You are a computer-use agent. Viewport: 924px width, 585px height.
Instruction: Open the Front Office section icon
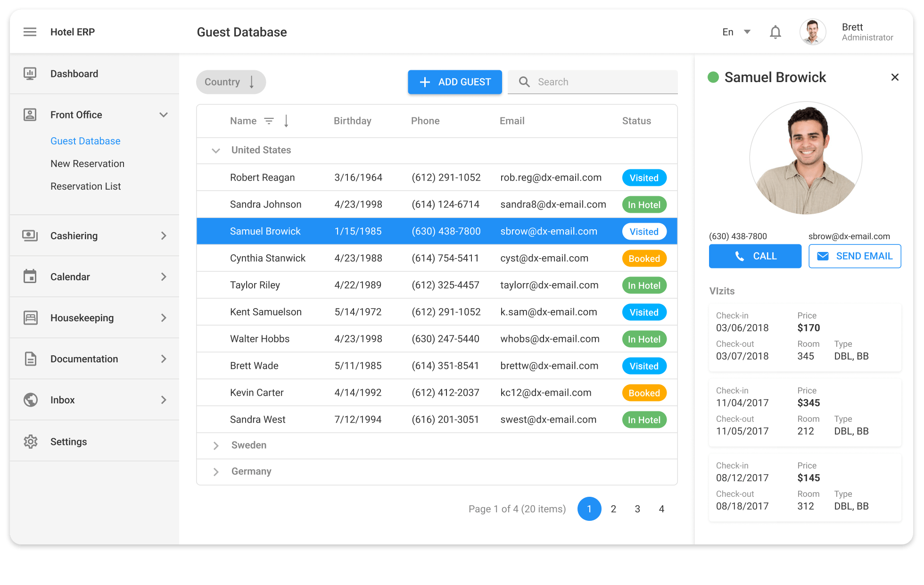pos(30,114)
